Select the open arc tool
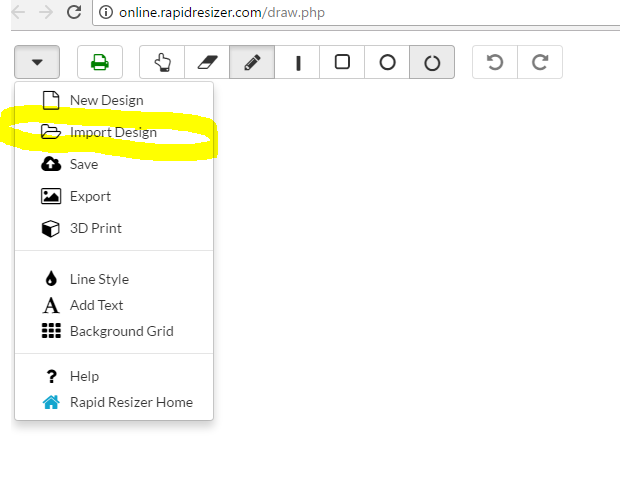 click(x=432, y=62)
